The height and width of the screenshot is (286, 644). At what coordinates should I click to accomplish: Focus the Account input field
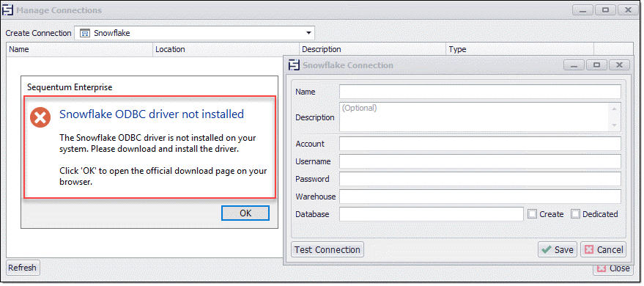point(480,144)
